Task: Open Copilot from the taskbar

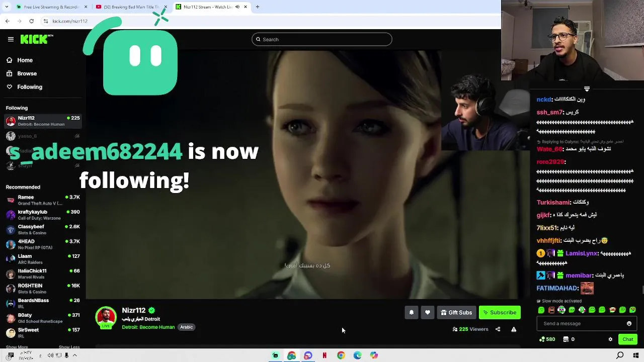Action: (x=374, y=355)
